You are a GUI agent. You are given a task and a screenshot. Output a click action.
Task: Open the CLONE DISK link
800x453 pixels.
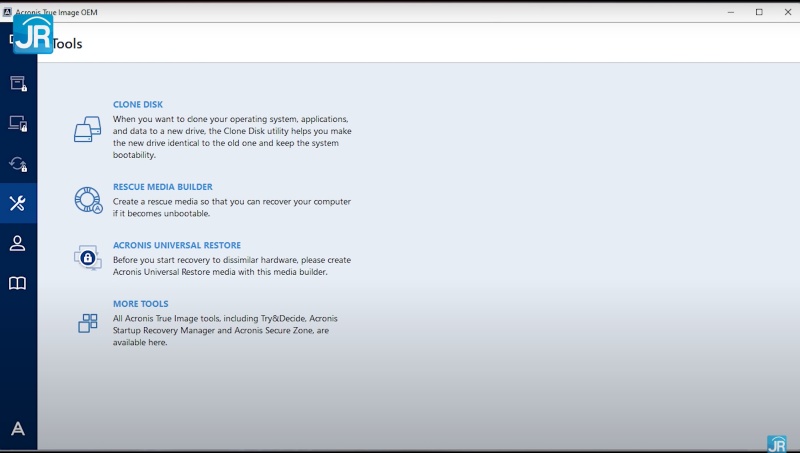coord(138,105)
